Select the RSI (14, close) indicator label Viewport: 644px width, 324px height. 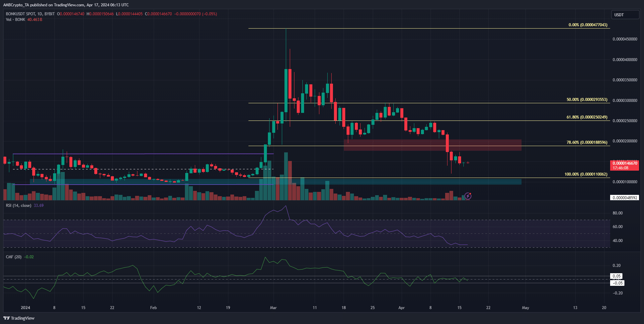[x=19, y=205]
